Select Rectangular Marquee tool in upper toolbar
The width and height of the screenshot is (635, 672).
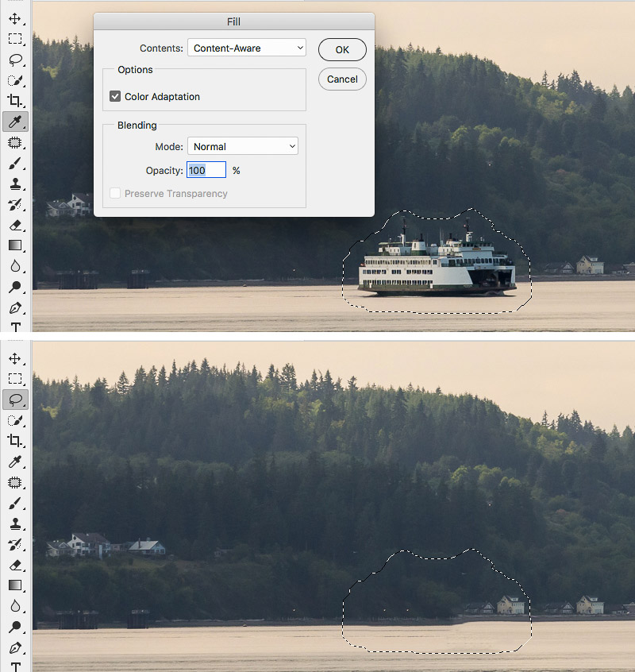(15, 39)
